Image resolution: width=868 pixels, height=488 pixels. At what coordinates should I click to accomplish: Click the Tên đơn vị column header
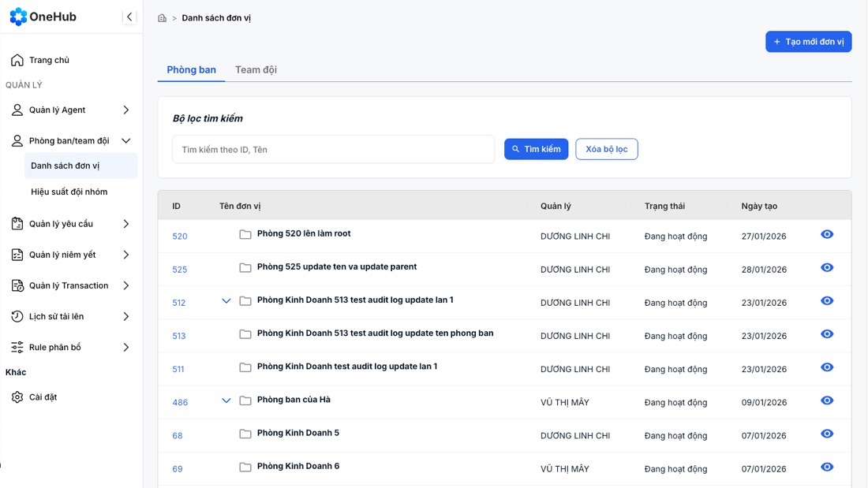(x=240, y=206)
